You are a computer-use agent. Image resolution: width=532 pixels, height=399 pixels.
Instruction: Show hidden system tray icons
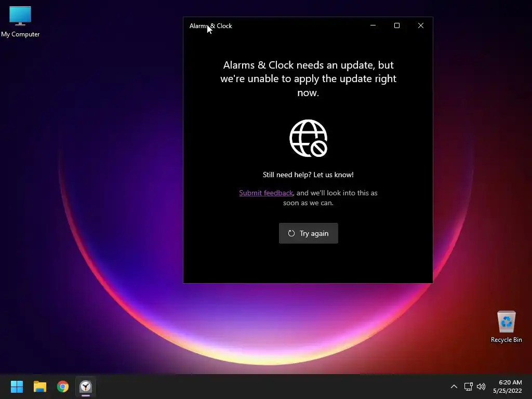pyautogui.click(x=454, y=387)
